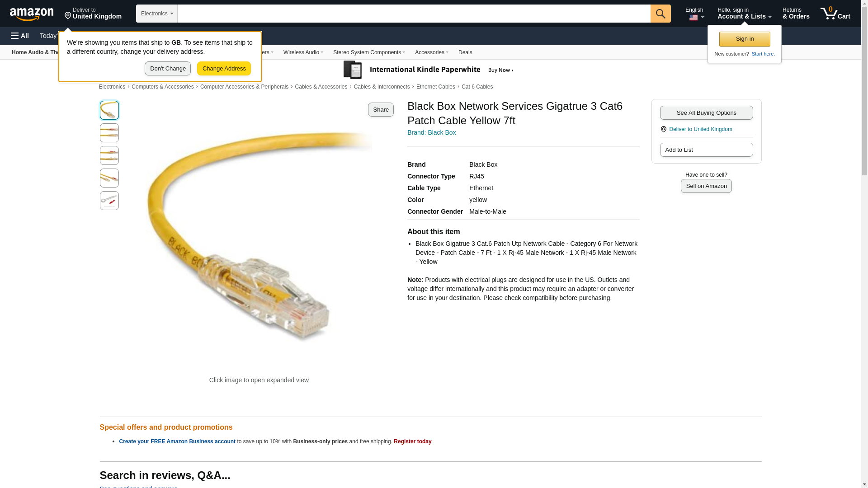Click the Amazon logo
Image resolution: width=868 pixels, height=488 pixels.
[x=32, y=14]
